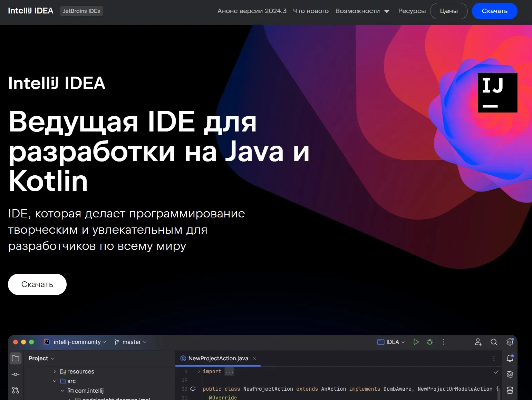Open More actions dots in IDE toolbar

tap(443, 342)
